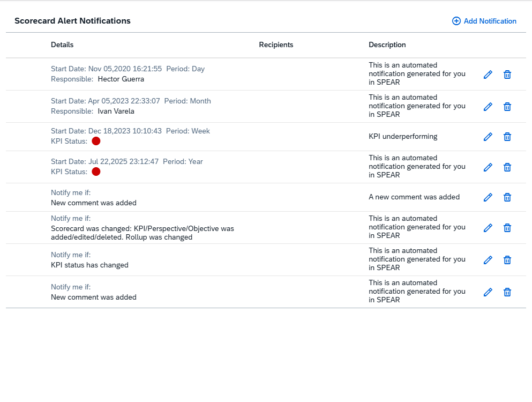The height and width of the screenshot is (402, 532).
Task: Click the Scorecard Alert Notifications title
Action: point(73,21)
